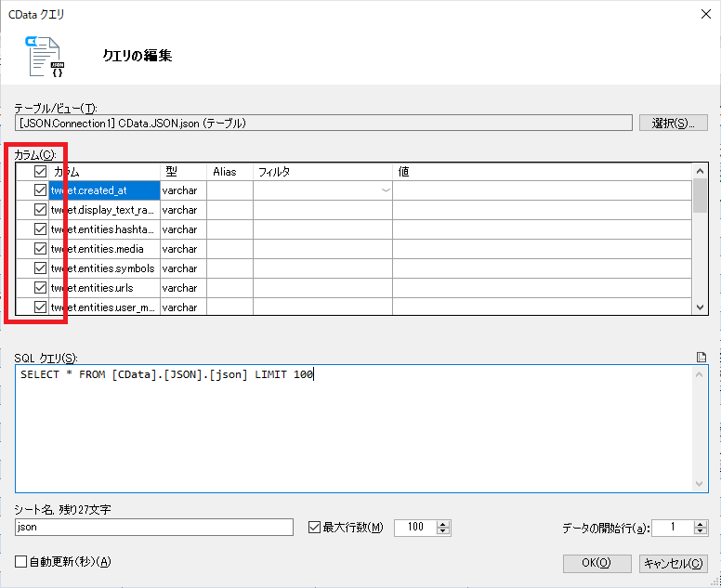Open the filter dropdown for tweet.created_at
This screenshot has width=721, height=588.
tap(386, 190)
